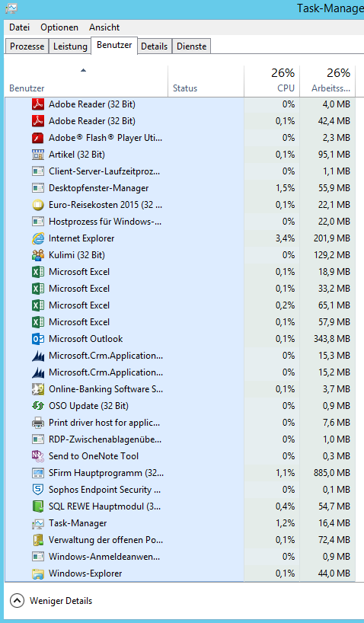Click the Microsoft Excel icon using 33,2 MB
364x623 pixels.
coord(38,289)
